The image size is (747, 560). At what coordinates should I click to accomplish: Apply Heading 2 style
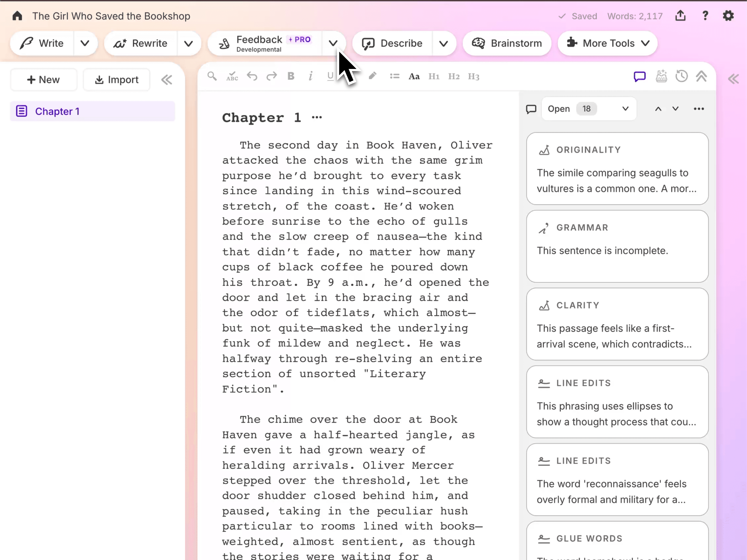click(x=454, y=77)
